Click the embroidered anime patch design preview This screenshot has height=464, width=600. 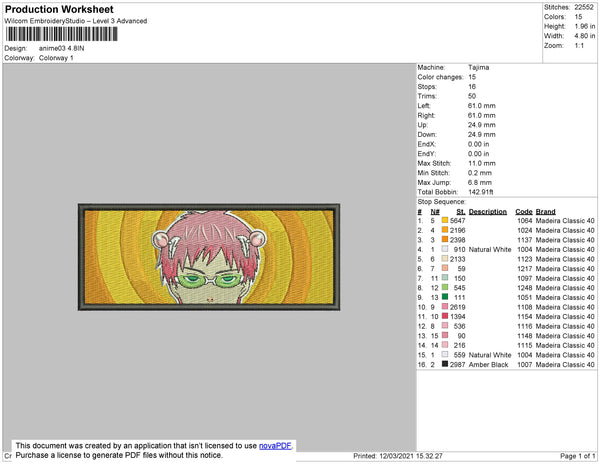[x=209, y=257]
